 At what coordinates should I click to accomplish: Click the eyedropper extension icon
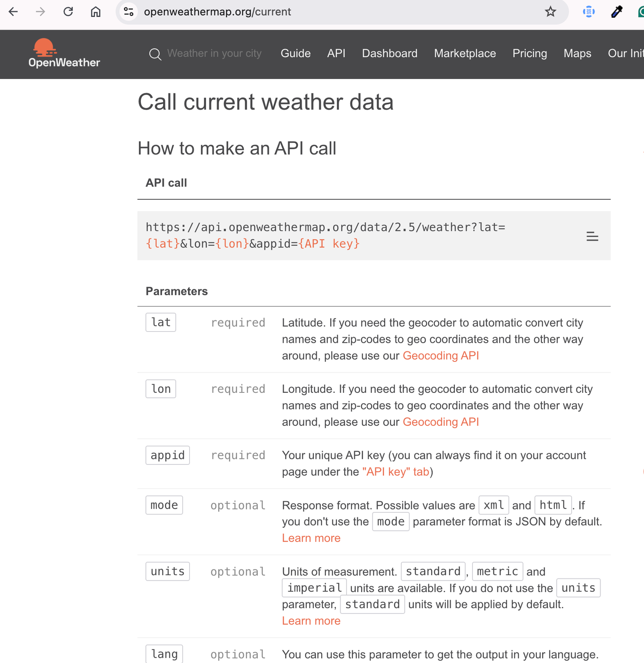pyautogui.click(x=616, y=12)
